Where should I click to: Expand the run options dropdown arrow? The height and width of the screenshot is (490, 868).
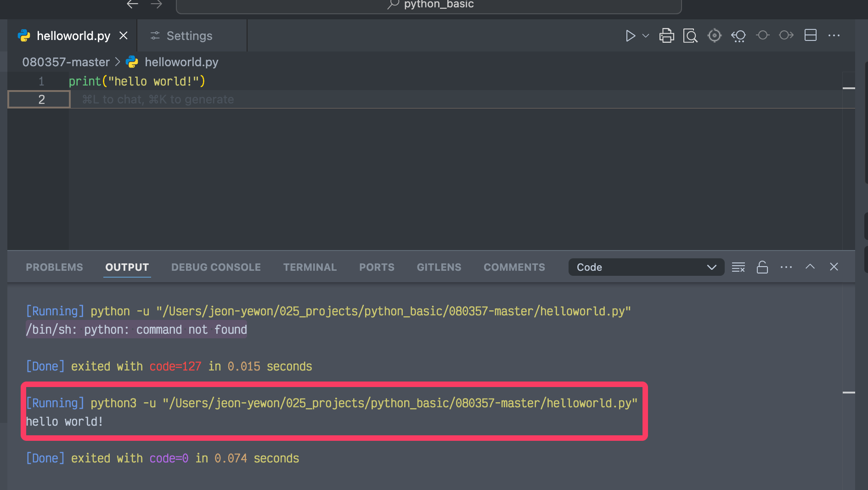coord(645,36)
